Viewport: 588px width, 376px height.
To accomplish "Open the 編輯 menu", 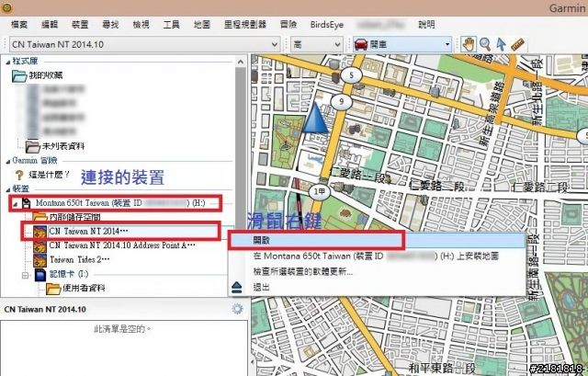I will pos(50,25).
